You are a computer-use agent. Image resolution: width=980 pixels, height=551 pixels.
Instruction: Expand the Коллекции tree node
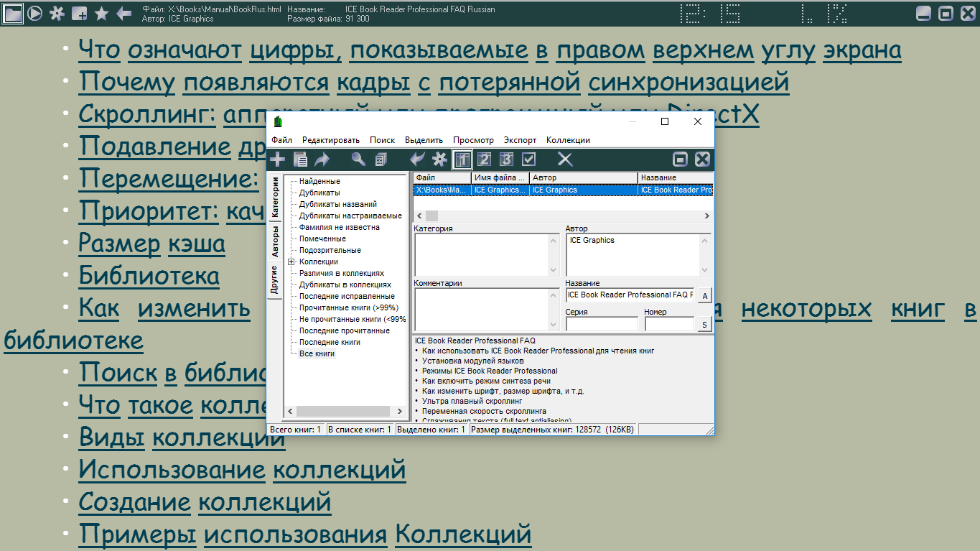[x=291, y=262]
